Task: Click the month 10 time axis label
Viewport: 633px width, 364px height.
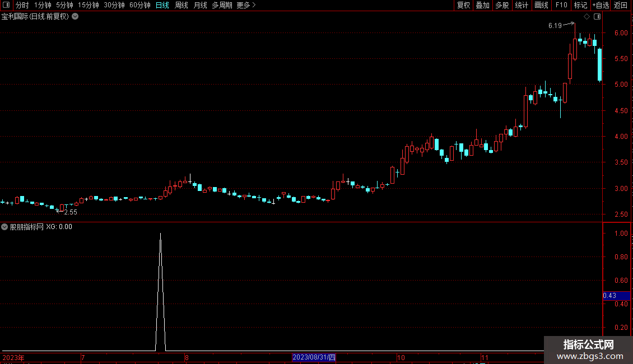Action: coord(401,357)
